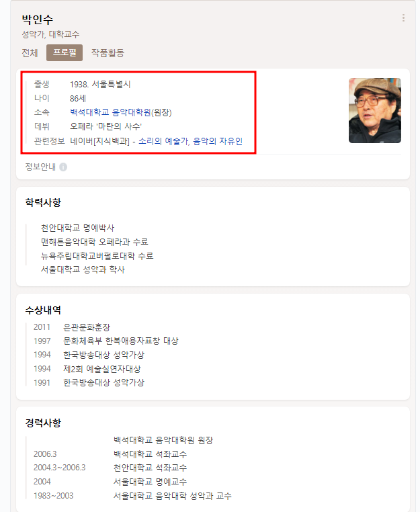Switch to the 전체 tab
Viewport: 420px width, 512px height.
point(30,52)
